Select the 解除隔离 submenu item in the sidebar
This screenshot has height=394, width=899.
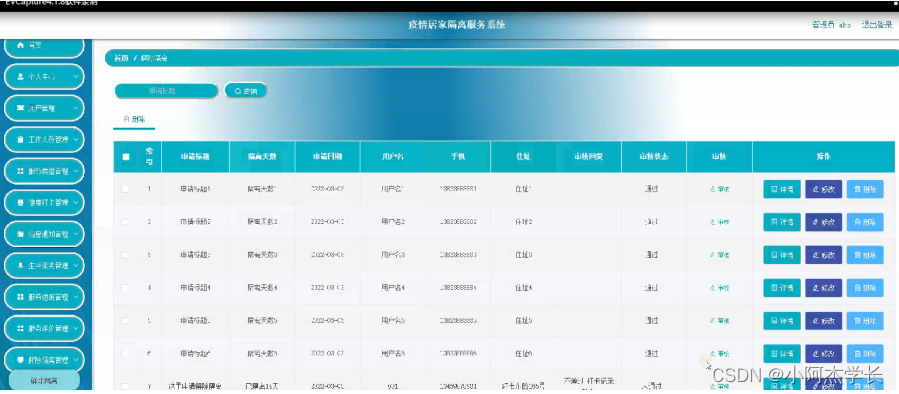pos(44,380)
